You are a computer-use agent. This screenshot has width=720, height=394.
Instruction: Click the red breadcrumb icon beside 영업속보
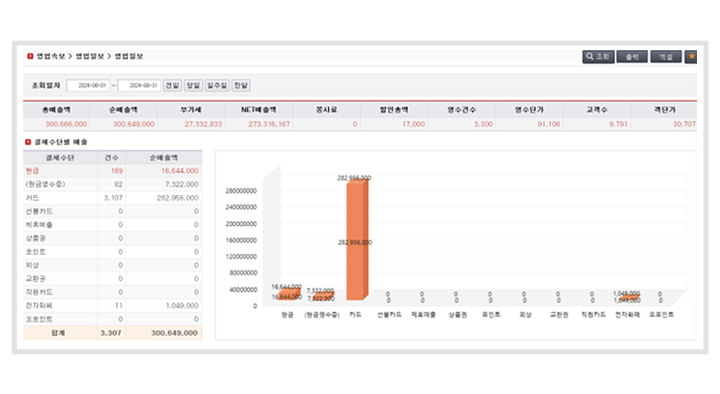(x=30, y=56)
